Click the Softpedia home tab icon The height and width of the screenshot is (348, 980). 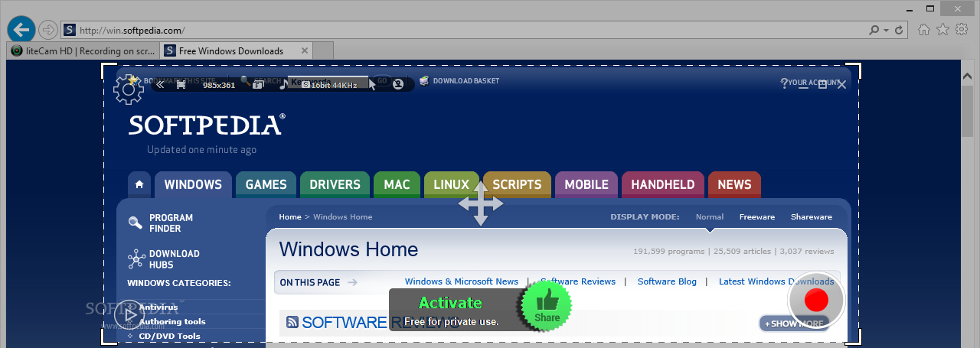139,184
